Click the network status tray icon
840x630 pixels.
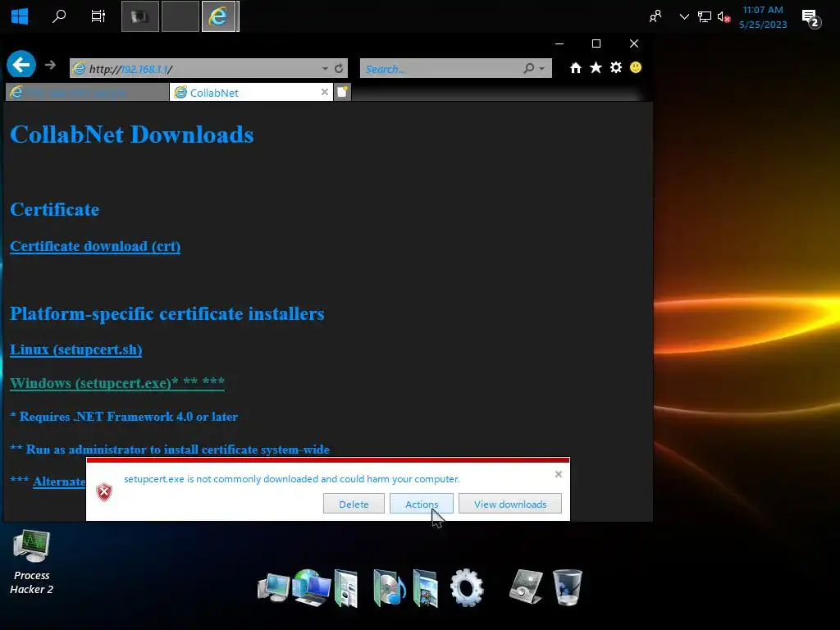click(x=704, y=16)
